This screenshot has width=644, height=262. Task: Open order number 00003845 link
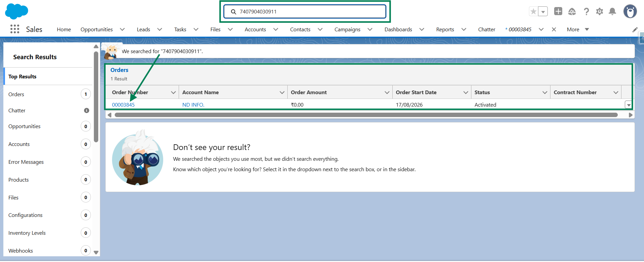pyautogui.click(x=123, y=105)
